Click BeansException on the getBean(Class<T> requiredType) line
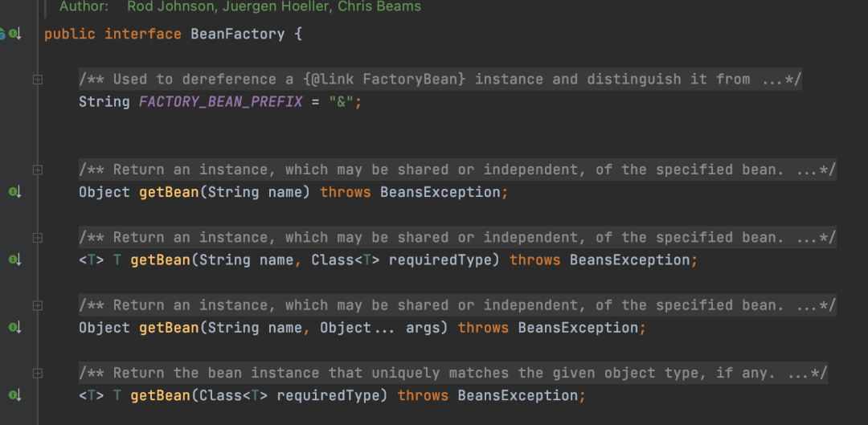Image resolution: width=868 pixels, height=425 pixels. point(518,395)
